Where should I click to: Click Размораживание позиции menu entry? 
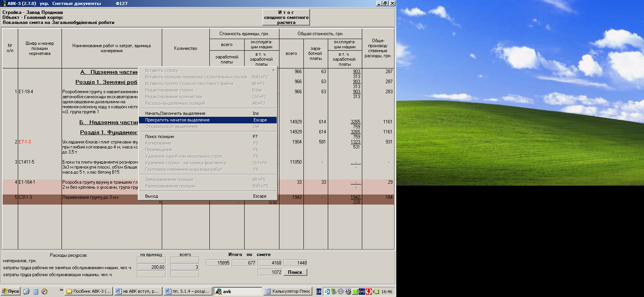(x=208, y=186)
